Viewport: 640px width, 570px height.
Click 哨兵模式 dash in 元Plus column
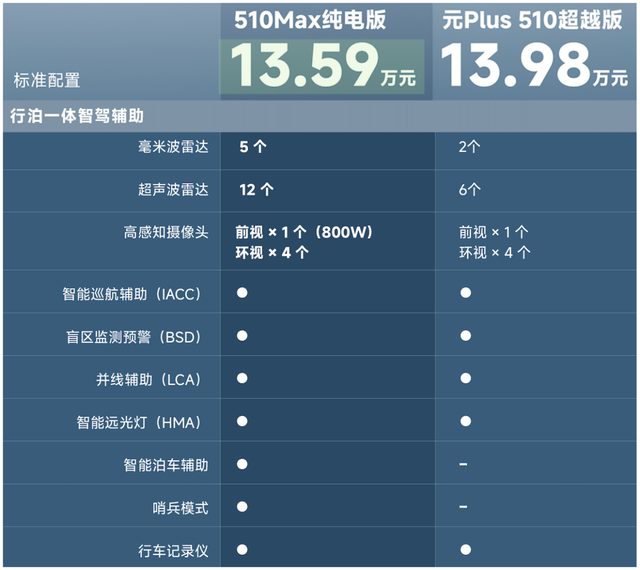pyautogui.click(x=463, y=507)
